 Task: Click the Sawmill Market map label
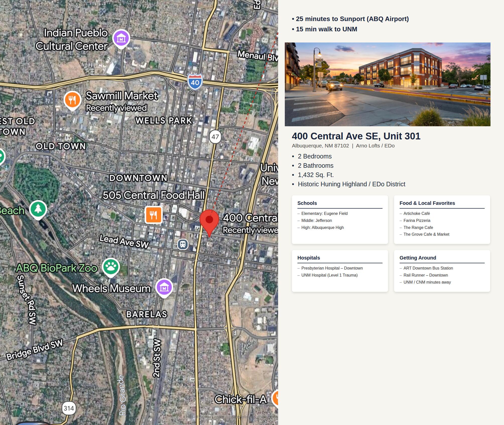(122, 96)
